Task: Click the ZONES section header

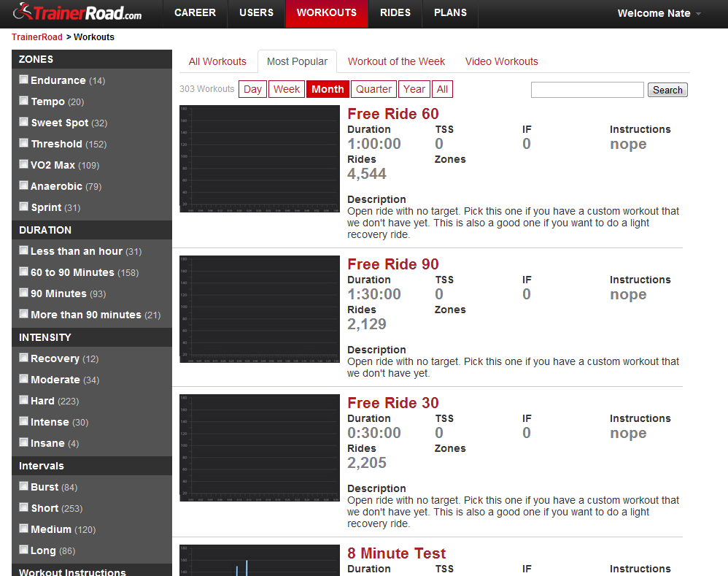Action: [92, 59]
